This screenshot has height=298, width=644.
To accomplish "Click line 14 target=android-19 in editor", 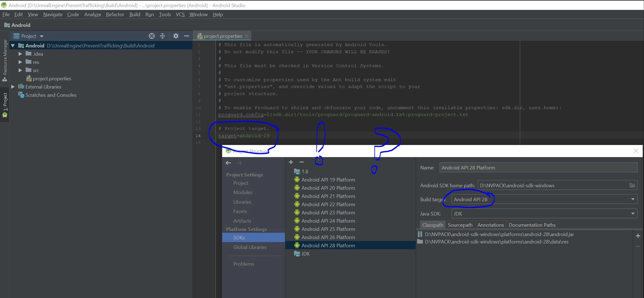I will 244,136.
